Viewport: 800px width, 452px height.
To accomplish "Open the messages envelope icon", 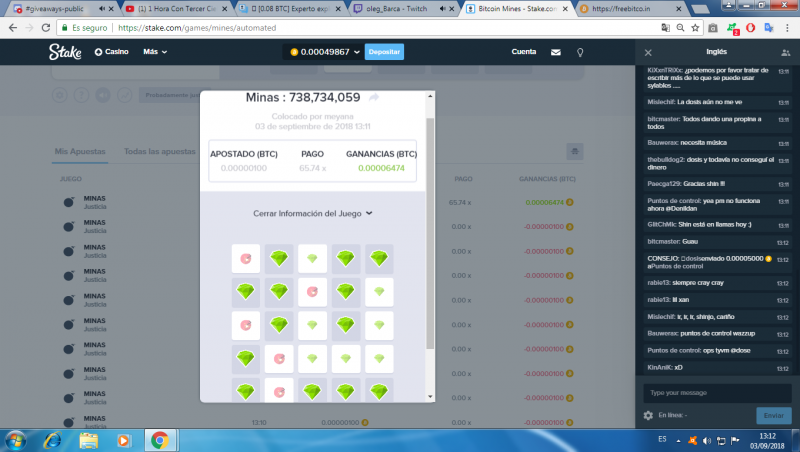I will [x=556, y=52].
